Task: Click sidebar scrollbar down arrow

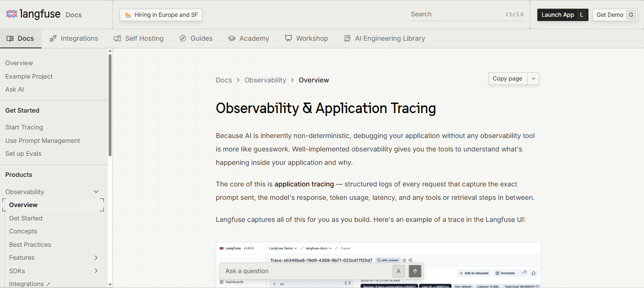Action: [110, 284]
